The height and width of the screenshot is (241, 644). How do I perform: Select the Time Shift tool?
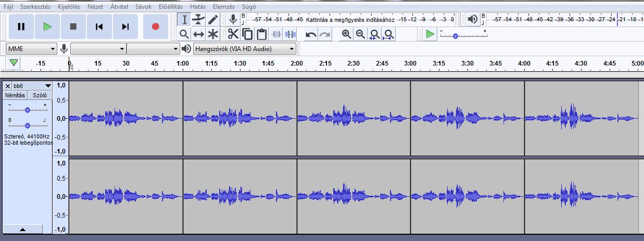(198, 34)
